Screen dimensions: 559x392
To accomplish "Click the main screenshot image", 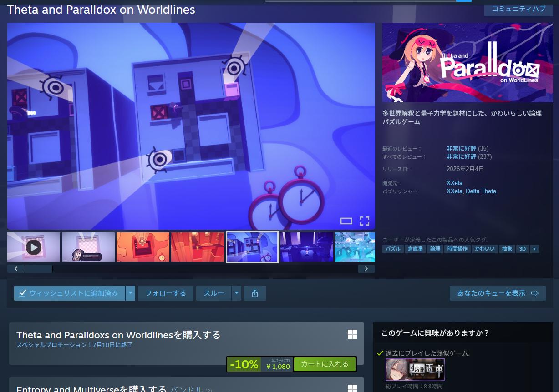I will (191, 126).
